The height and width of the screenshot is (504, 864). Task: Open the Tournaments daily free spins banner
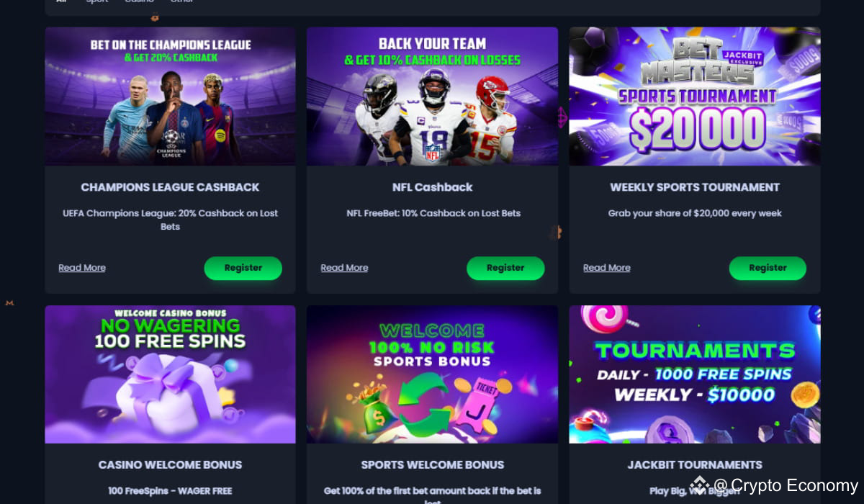click(x=695, y=374)
